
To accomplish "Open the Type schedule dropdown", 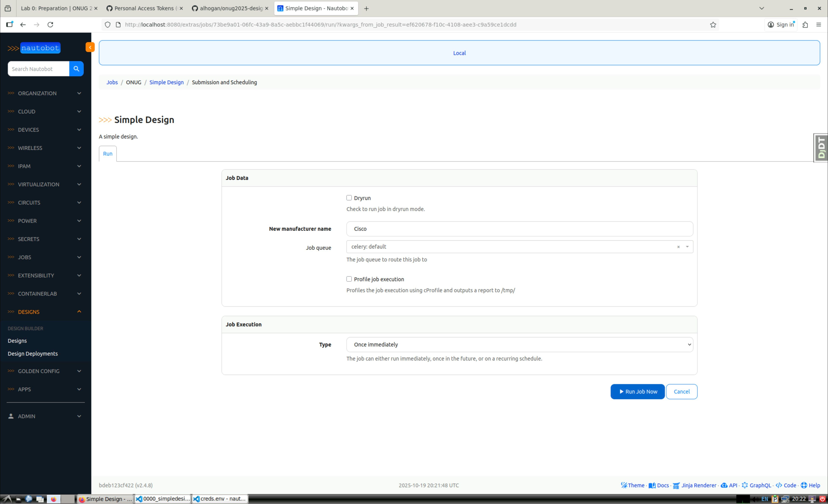I will [519, 344].
